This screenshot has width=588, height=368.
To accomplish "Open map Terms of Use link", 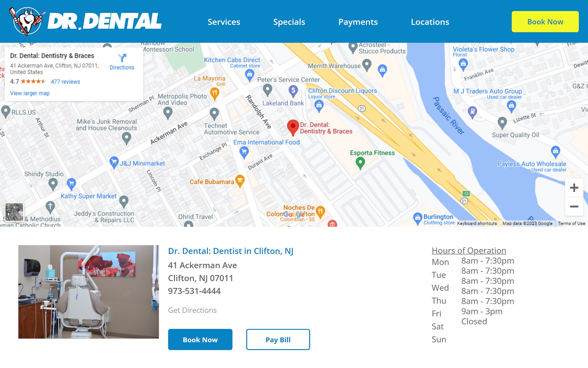I will click(x=571, y=223).
